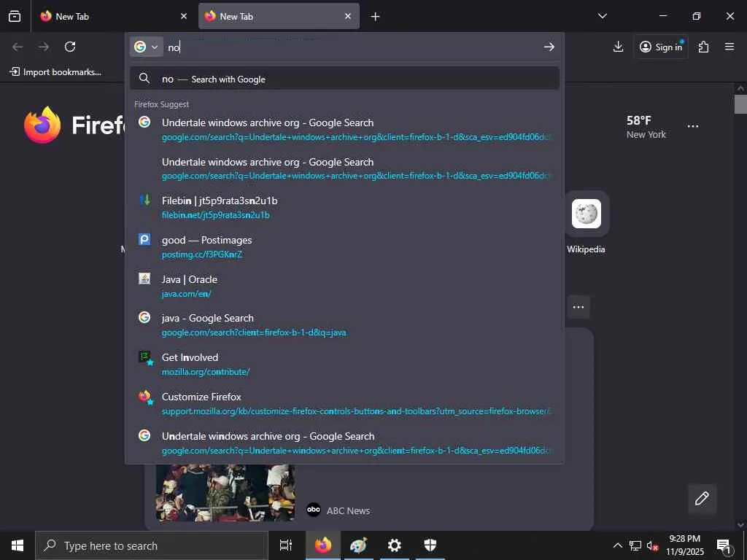Viewport: 747px width, 560px height.
Task: Open the Downloads panel icon
Action: click(x=619, y=47)
